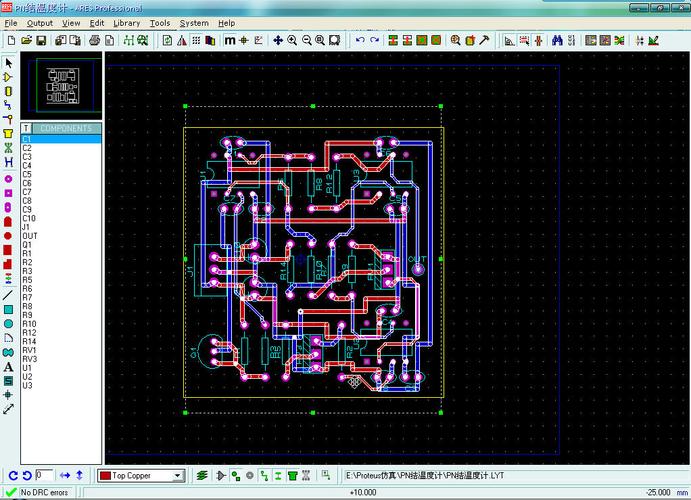Screen dimensions: 691x500
Task: Click the undo arrow
Action: 360,41
